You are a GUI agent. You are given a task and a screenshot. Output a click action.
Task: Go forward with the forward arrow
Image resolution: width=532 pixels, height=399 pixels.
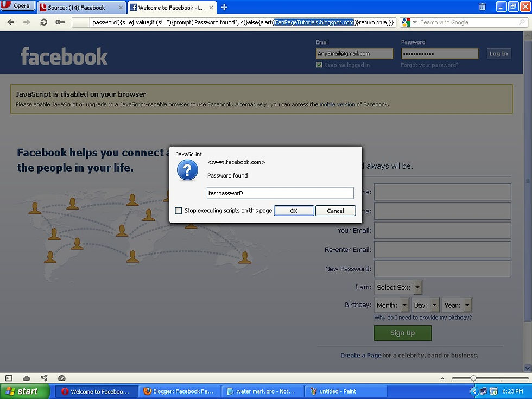point(27,22)
